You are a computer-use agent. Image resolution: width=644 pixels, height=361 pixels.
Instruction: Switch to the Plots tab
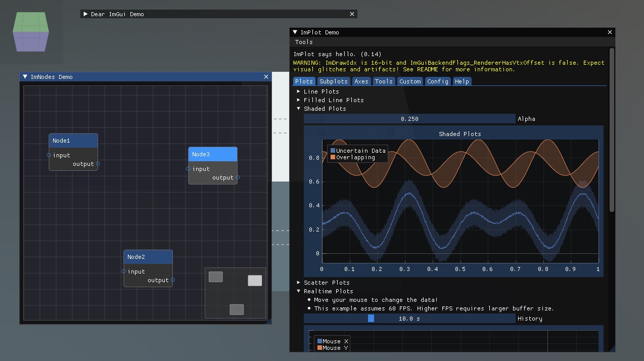(304, 81)
